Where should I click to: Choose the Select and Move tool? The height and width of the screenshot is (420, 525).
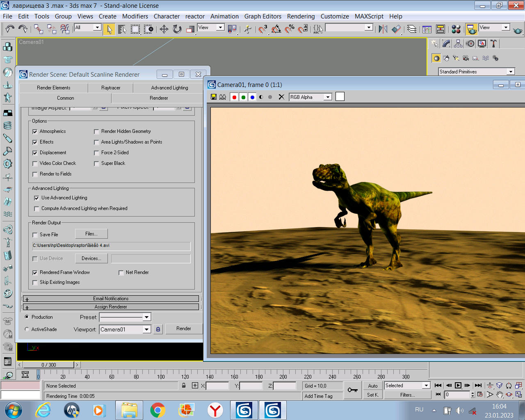pyautogui.click(x=164, y=29)
